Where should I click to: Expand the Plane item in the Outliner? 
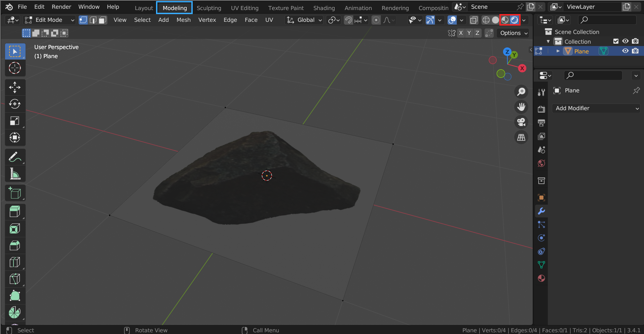tap(558, 51)
